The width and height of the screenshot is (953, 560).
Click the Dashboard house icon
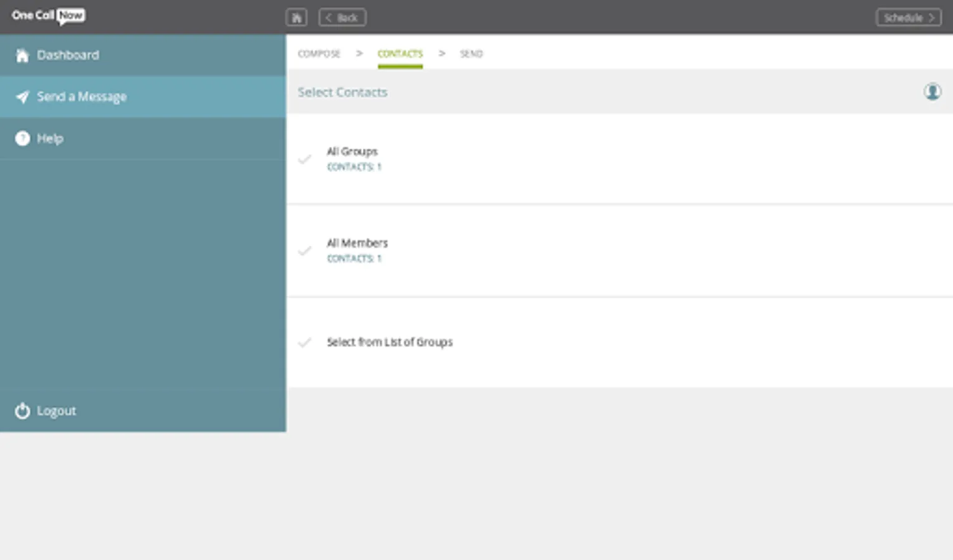[x=22, y=55]
